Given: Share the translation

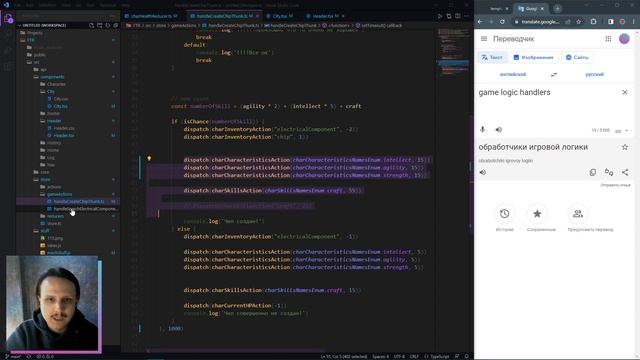Looking at the screenshot, I should pos(625,172).
